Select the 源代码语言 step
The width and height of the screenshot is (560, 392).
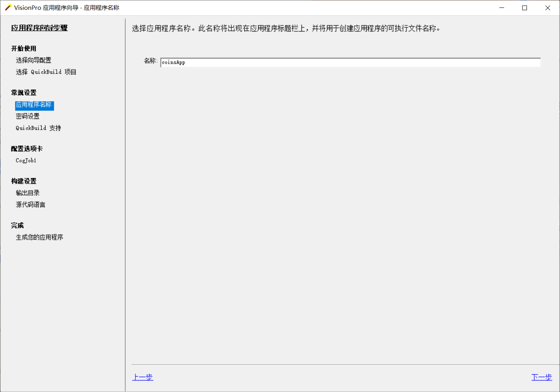[x=30, y=204]
